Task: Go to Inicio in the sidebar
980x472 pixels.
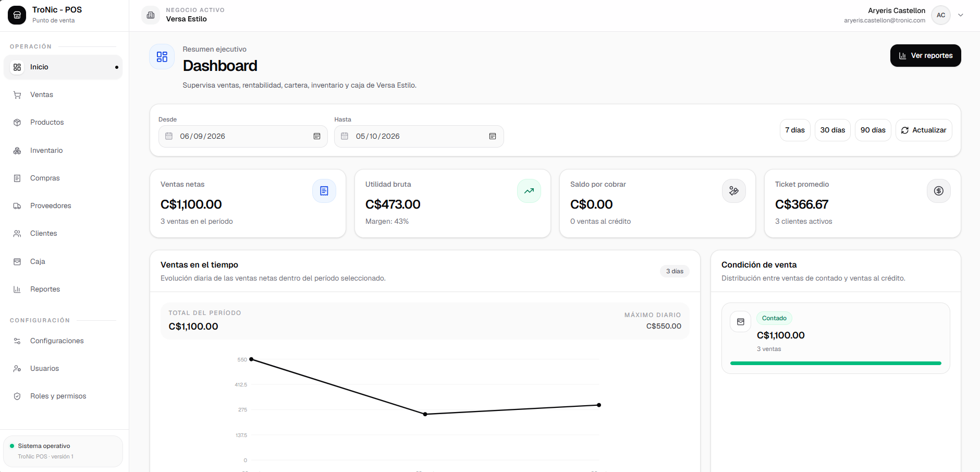Action: (x=63, y=67)
